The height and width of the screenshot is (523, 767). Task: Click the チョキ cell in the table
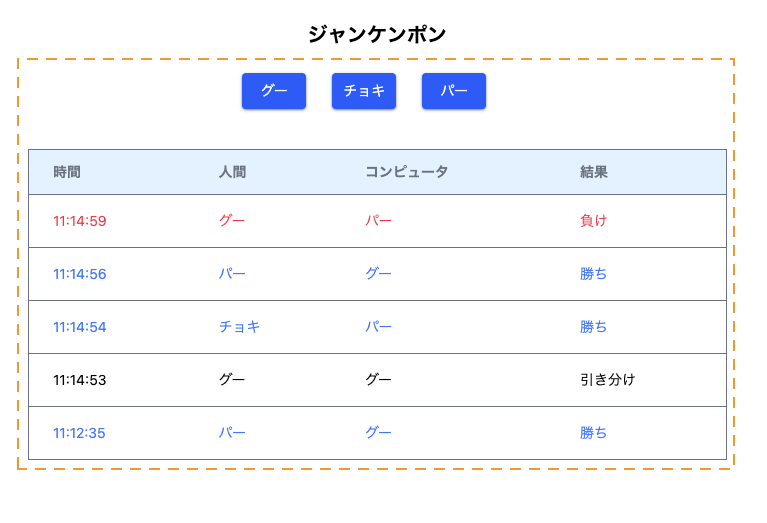239,327
